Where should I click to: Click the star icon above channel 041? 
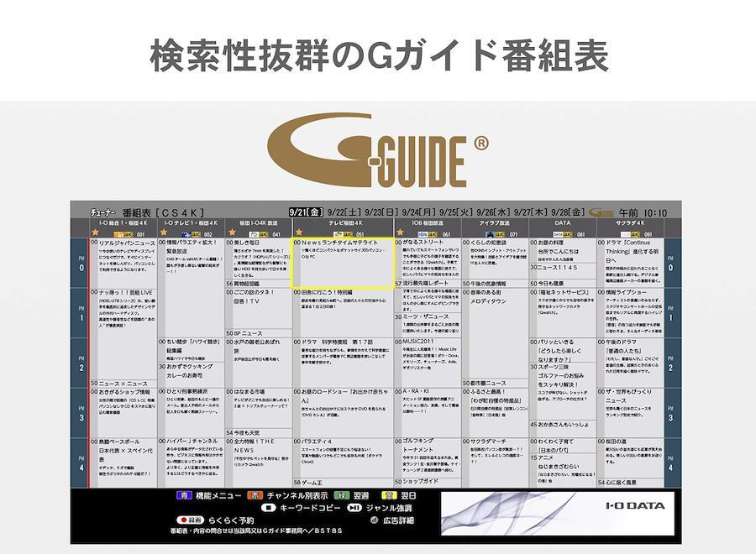pos(232,233)
